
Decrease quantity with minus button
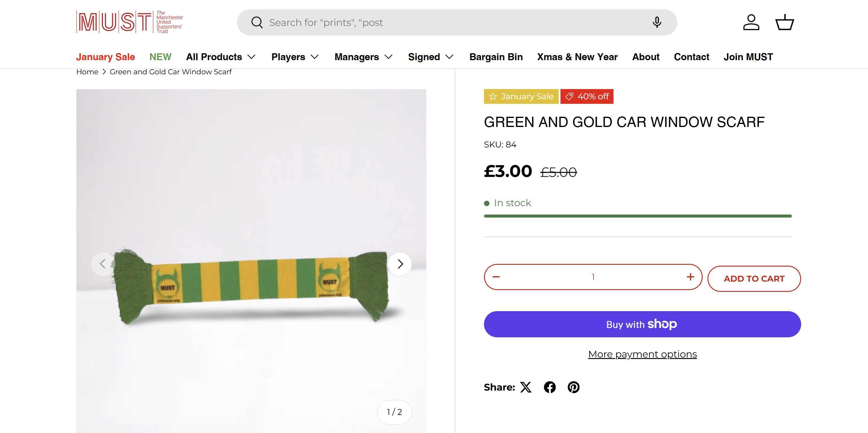pos(496,277)
